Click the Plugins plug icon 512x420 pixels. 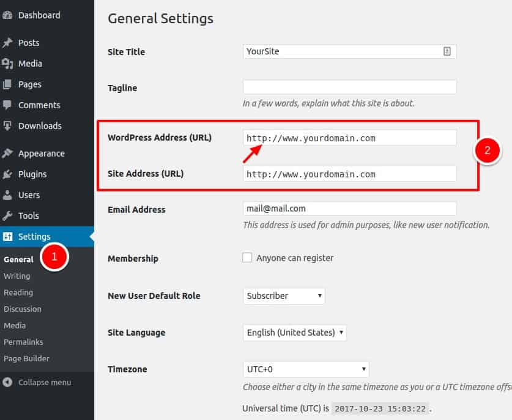(7, 174)
